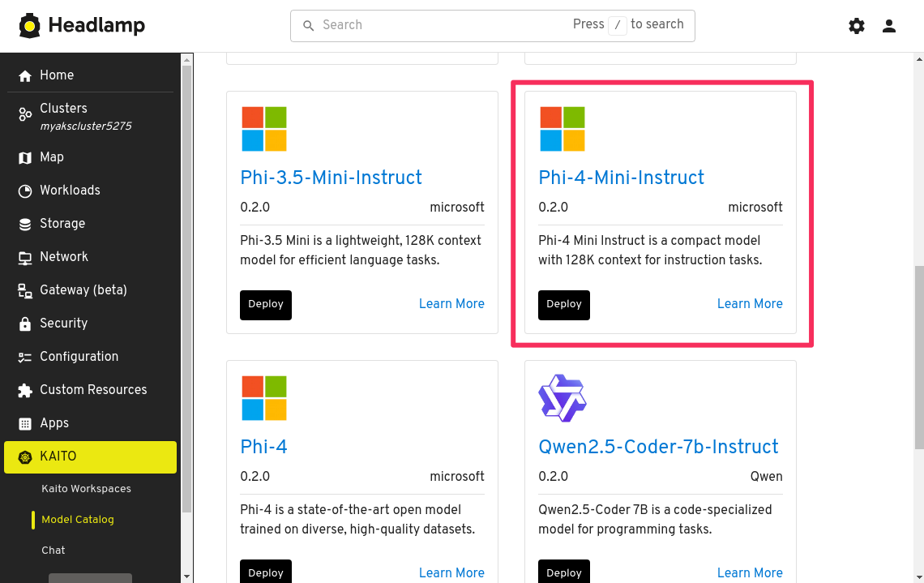924x583 pixels.
Task: Expand the Configuration sidebar section
Action: click(x=79, y=357)
